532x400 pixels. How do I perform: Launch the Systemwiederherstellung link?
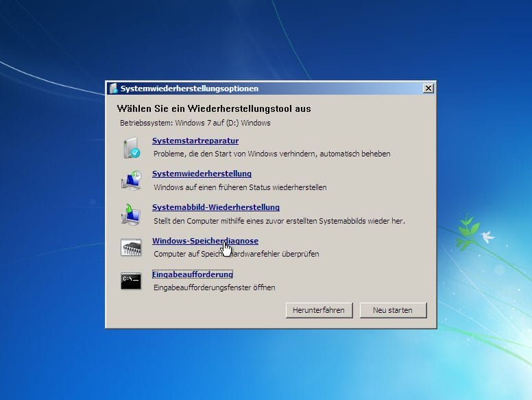click(202, 174)
